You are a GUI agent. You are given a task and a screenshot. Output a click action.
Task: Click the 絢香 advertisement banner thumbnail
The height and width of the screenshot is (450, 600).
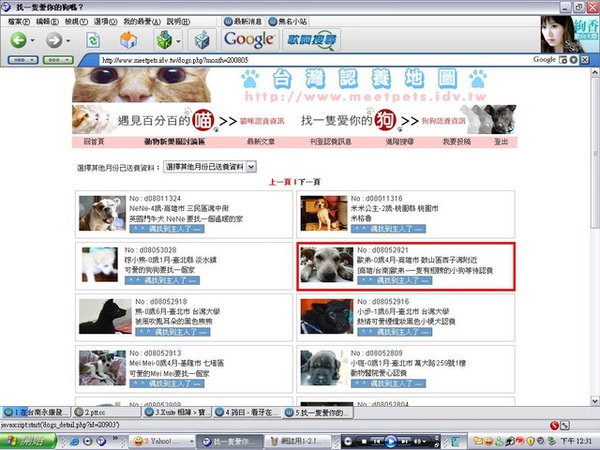click(569, 34)
